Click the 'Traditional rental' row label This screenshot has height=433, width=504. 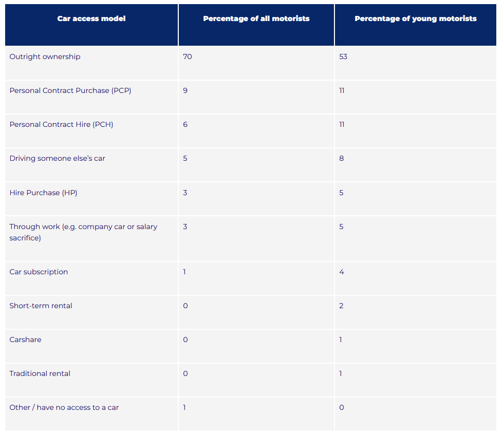pyautogui.click(x=40, y=373)
